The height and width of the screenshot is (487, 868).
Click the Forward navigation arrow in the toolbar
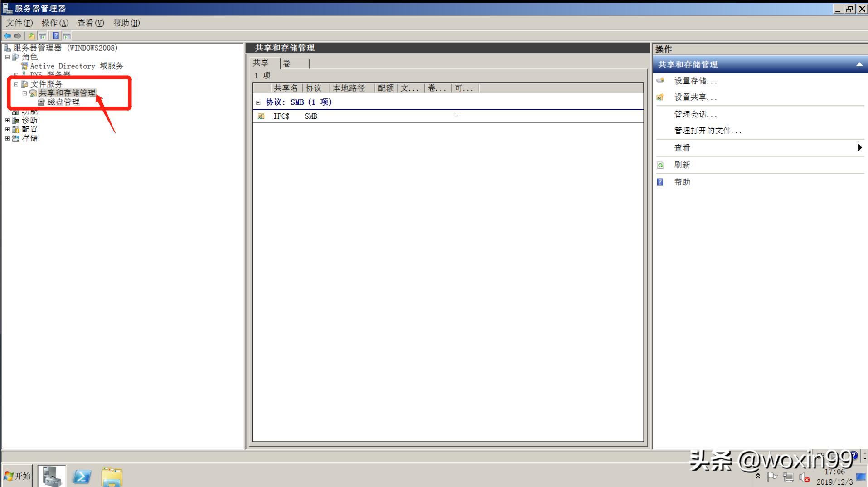coord(17,36)
